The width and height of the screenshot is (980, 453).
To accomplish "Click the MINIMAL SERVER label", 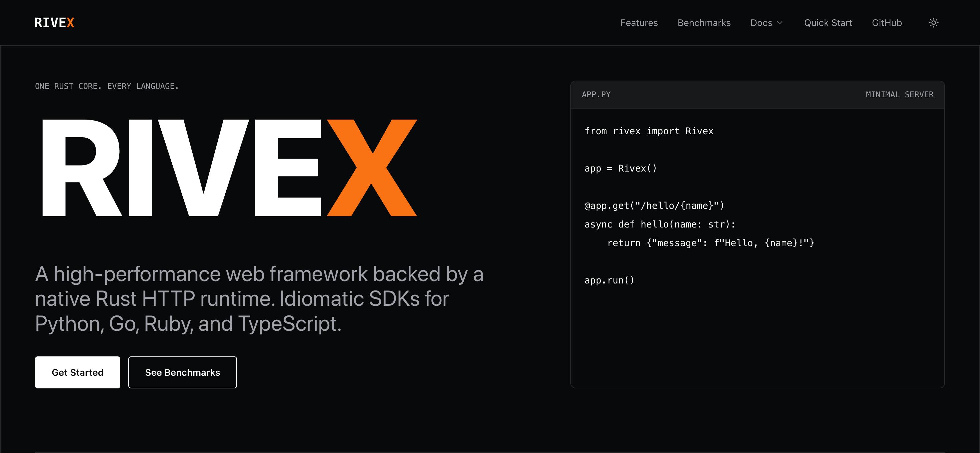I will [899, 94].
